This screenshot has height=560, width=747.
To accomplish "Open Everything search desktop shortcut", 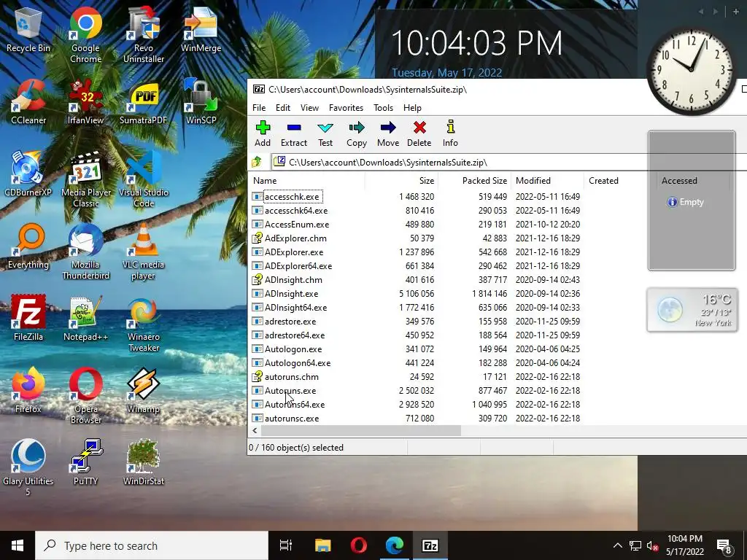I will point(28,246).
